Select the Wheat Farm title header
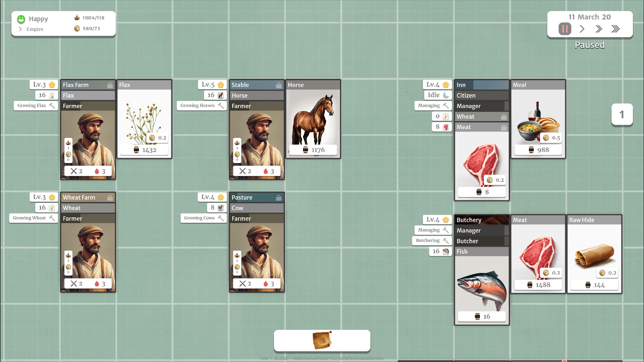This screenshot has height=362, width=644. coord(88,198)
